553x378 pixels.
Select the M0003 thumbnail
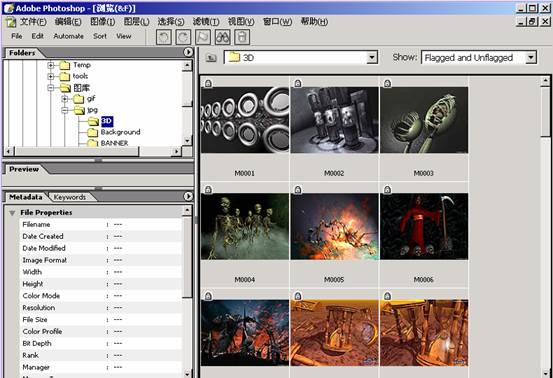424,120
